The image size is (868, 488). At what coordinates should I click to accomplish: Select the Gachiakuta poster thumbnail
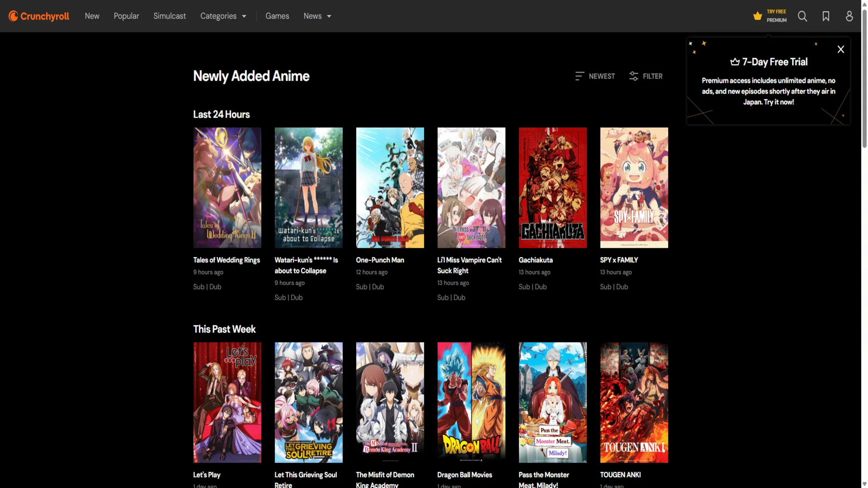click(x=553, y=188)
